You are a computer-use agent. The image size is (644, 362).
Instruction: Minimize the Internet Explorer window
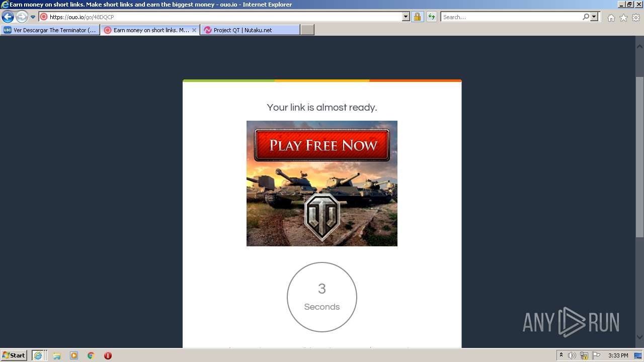(x=621, y=4)
